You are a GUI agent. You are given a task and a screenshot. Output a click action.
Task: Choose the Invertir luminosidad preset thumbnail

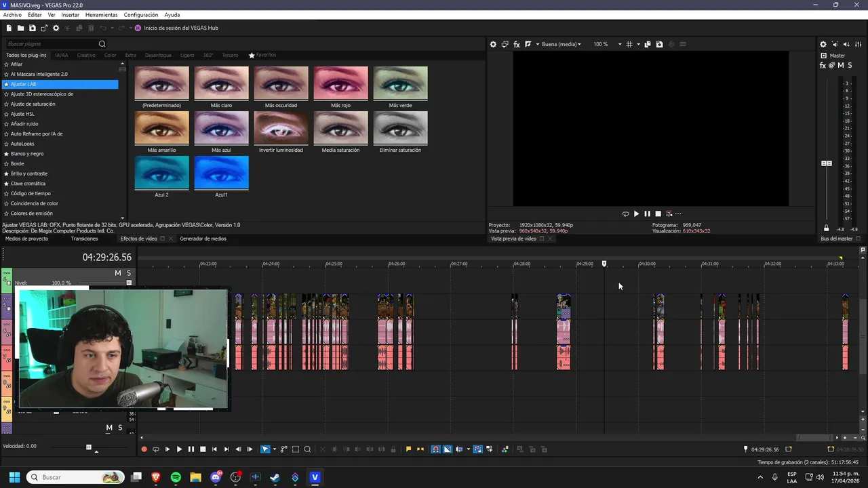coord(281,128)
